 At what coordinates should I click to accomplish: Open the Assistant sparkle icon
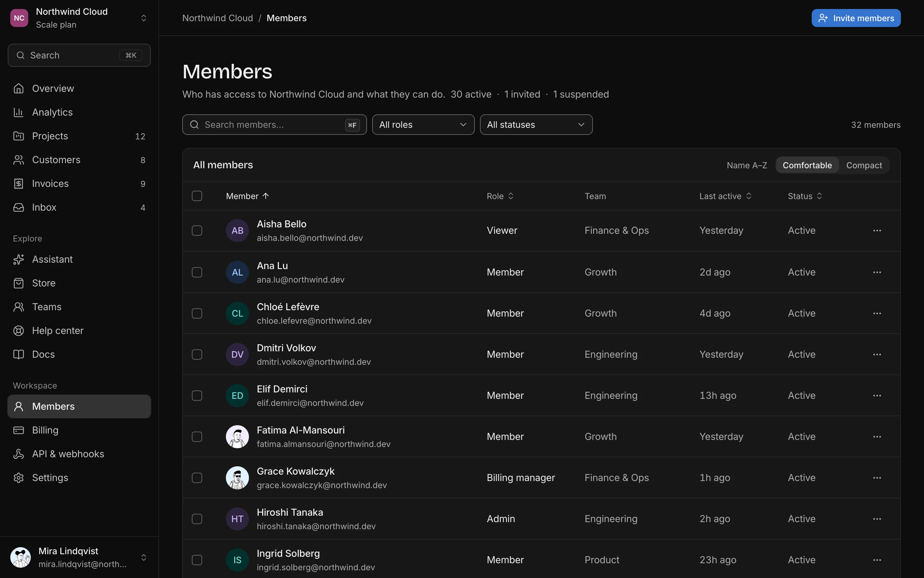(x=18, y=259)
